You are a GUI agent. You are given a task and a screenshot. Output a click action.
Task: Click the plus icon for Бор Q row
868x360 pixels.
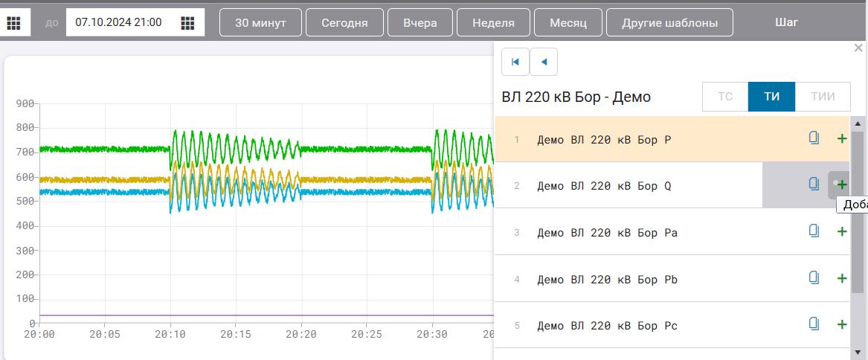(842, 185)
